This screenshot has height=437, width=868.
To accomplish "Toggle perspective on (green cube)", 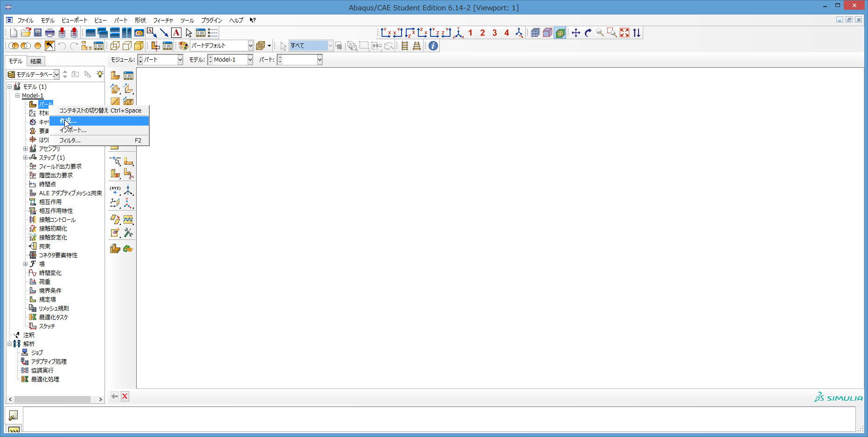I will [560, 33].
